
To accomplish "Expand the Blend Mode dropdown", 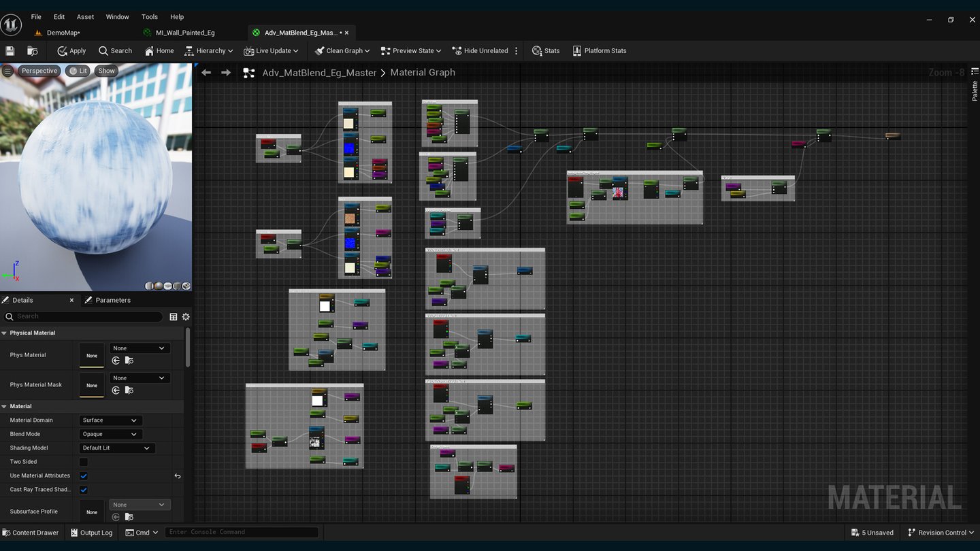I will click(110, 434).
